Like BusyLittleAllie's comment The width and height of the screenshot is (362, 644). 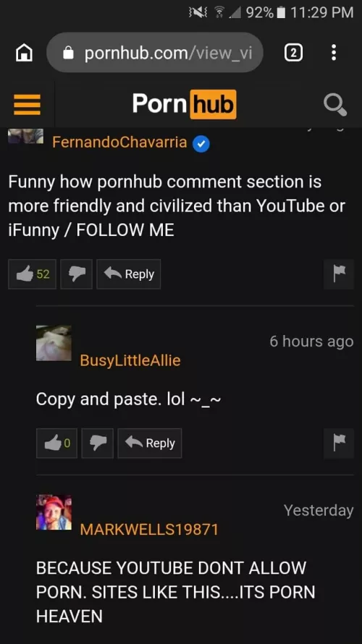click(x=56, y=443)
